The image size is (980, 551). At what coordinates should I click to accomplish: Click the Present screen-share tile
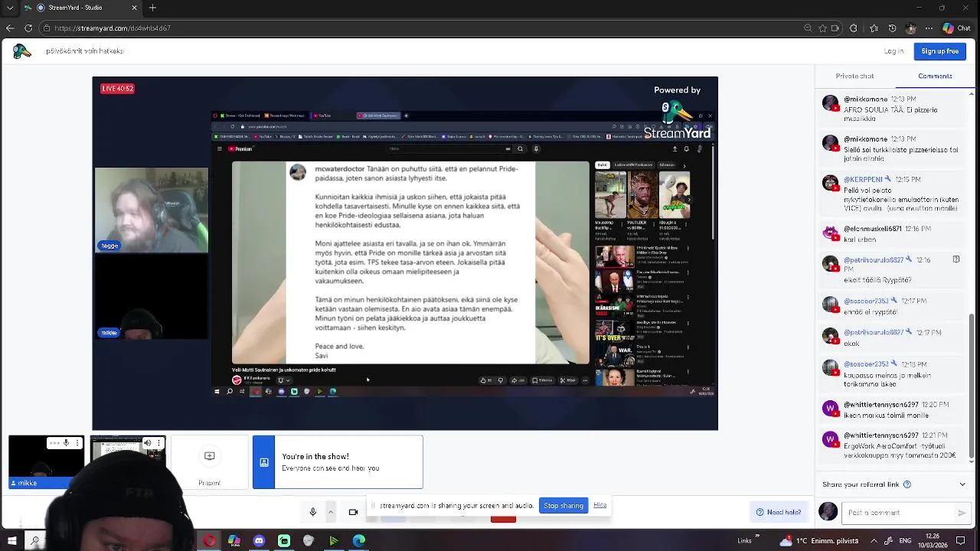click(209, 462)
